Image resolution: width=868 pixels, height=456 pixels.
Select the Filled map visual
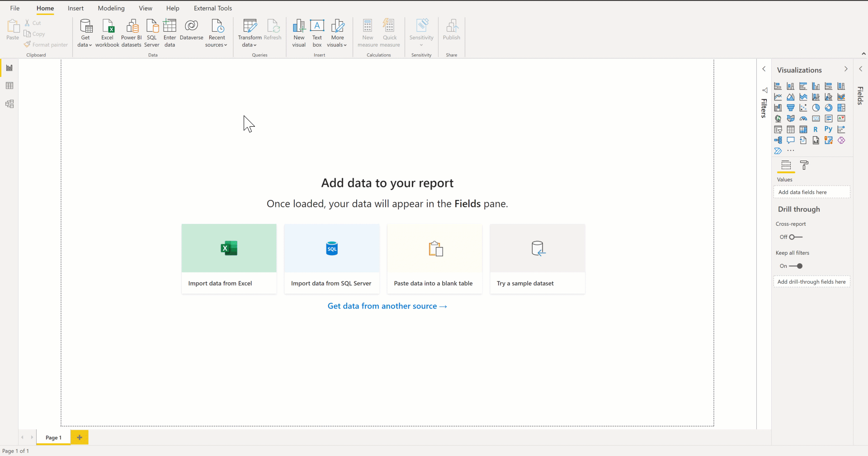point(790,119)
